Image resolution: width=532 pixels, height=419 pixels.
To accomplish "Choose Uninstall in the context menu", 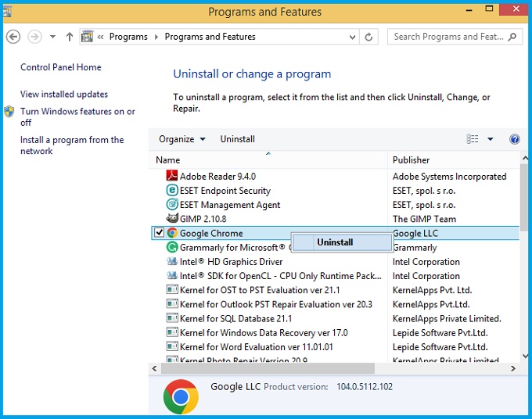I will (x=342, y=242).
